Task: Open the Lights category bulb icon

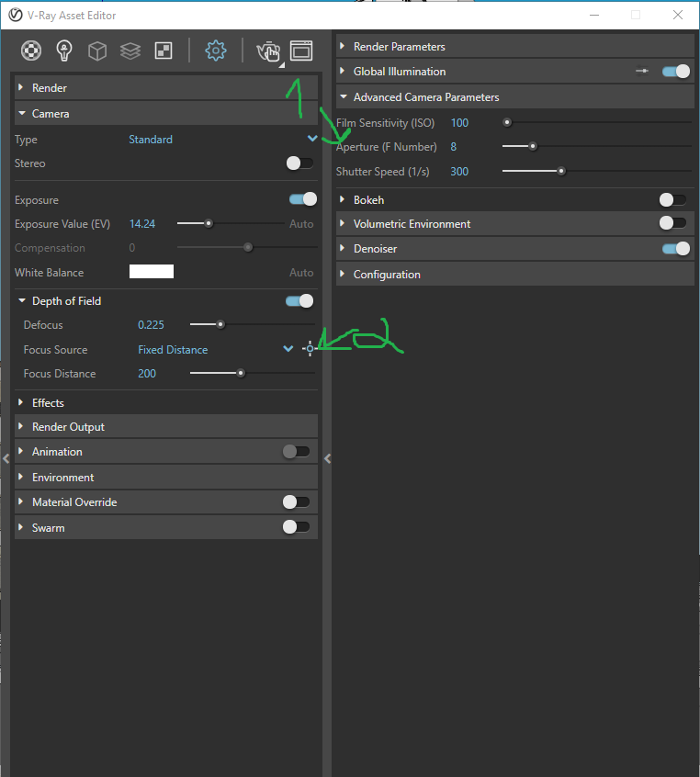Action: click(64, 51)
